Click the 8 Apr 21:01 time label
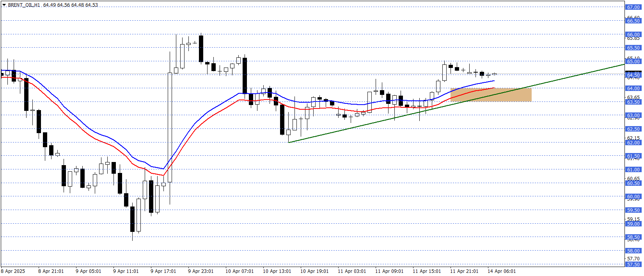 pos(51,271)
